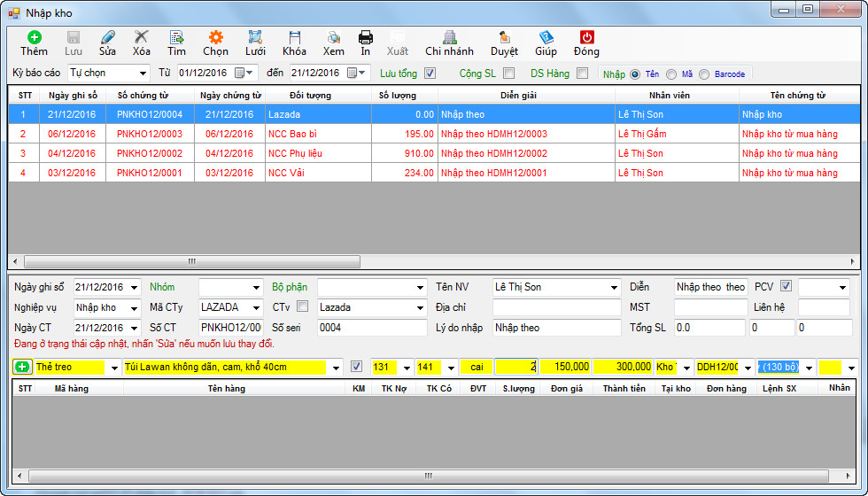Click the Xóa delete icon
The height and width of the screenshot is (496, 868).
pos(142,37)
